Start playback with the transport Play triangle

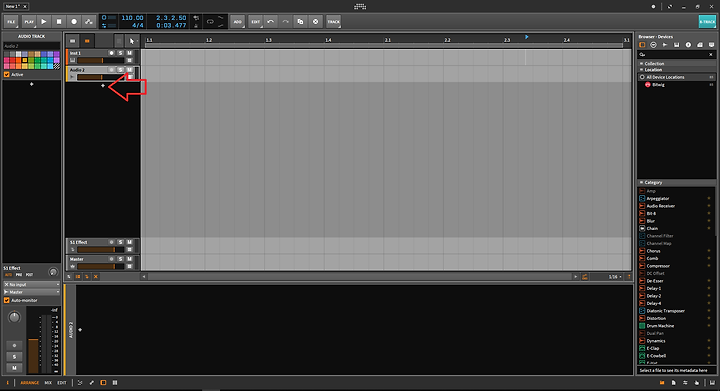44,22
